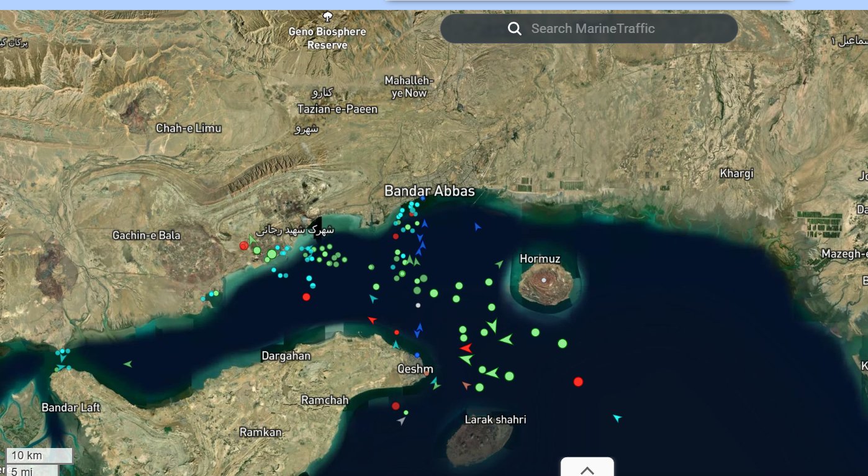This screenshot has width=868, height=476.
Task: Expand the bottom panel with up chevron
Action: pos(587,469)
